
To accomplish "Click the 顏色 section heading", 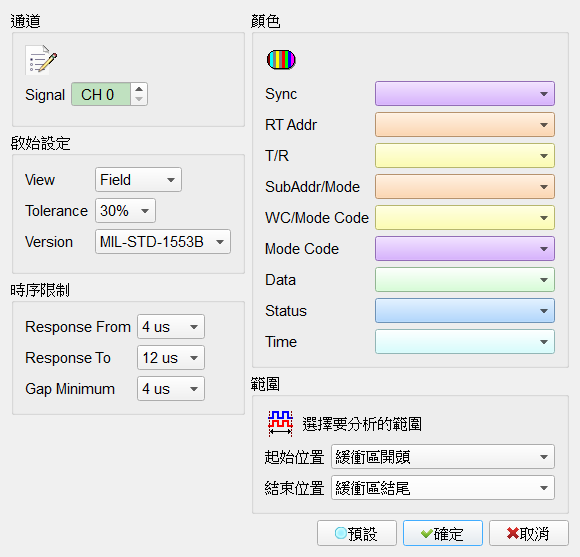I will pos(266,21).
